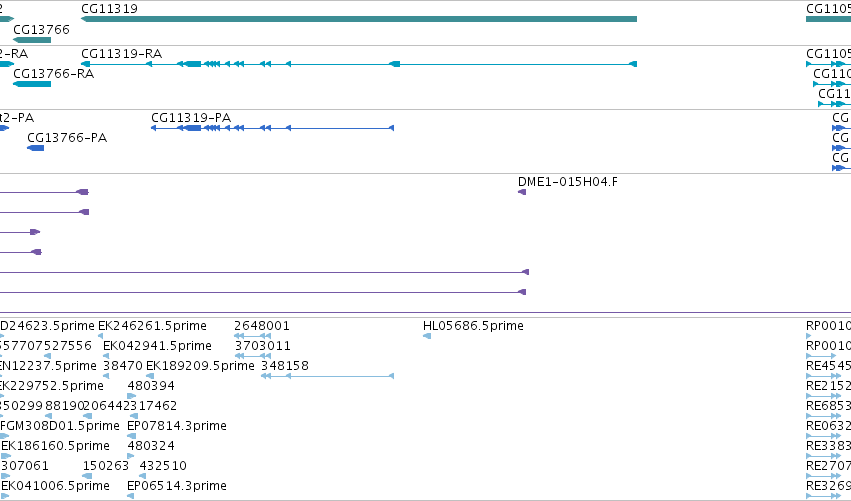Image resolution: width=851 pixels, height=501 pixels.
Task: Click the 2648001 EST feature arrows
Action: pyautogui.click(x=252, y=336)
